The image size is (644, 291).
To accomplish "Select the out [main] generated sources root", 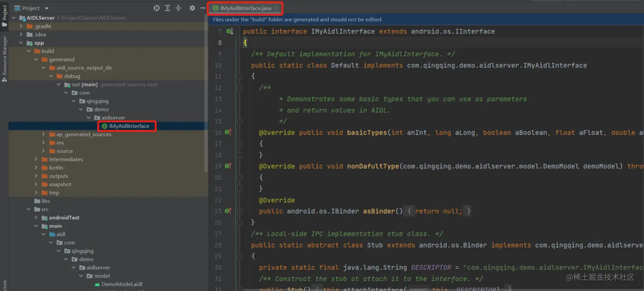I will (111, 84).
